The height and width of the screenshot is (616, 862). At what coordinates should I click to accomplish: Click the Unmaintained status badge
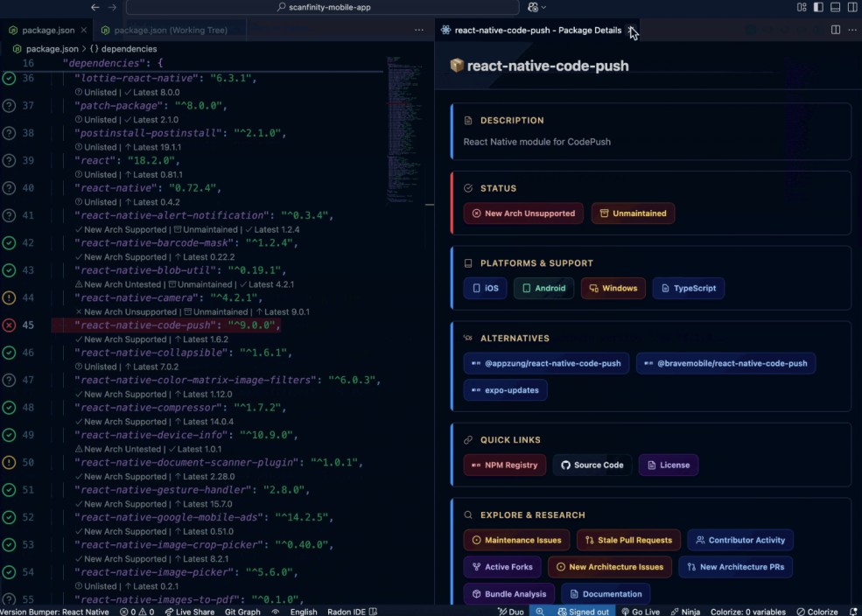(633, 213)
